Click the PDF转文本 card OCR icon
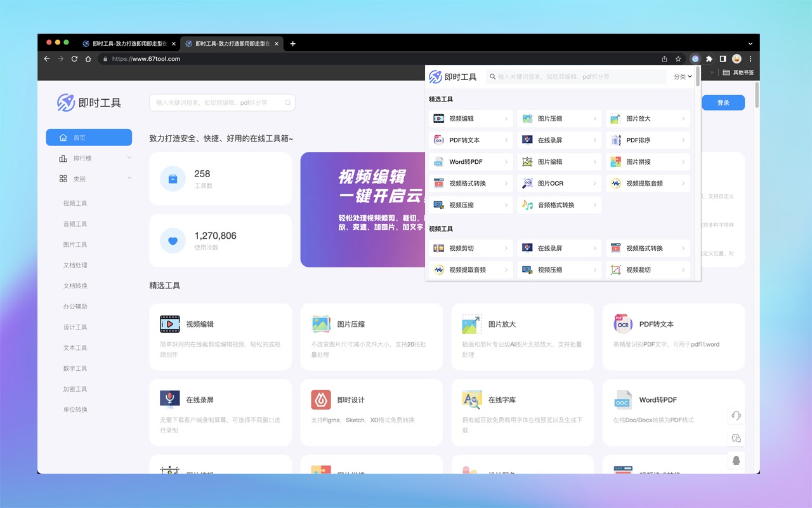 pos(623,324)
